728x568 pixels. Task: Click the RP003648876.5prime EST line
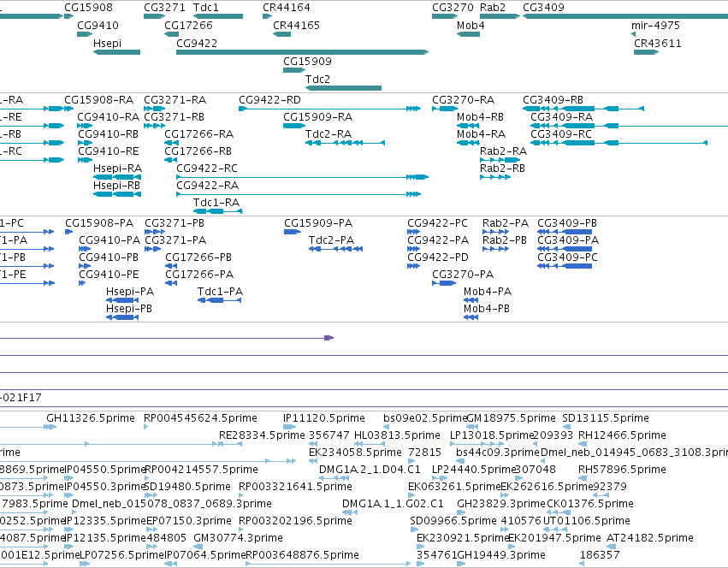(328, 564)
